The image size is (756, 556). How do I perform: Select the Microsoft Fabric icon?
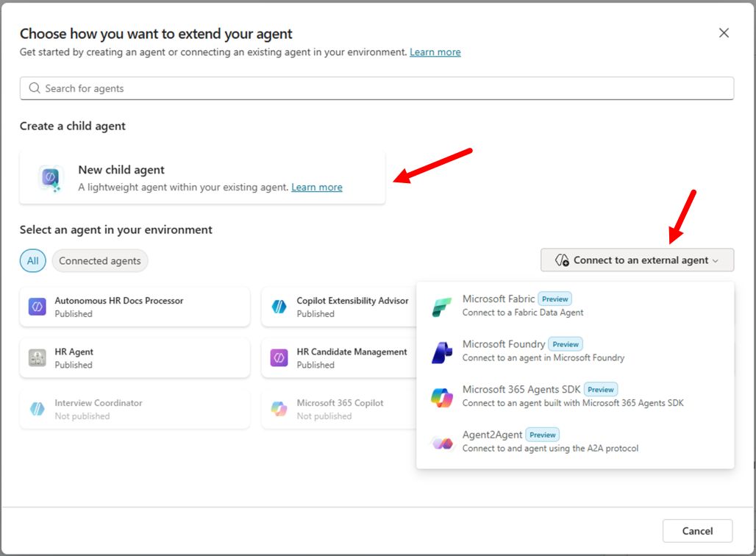pos(441,304)
